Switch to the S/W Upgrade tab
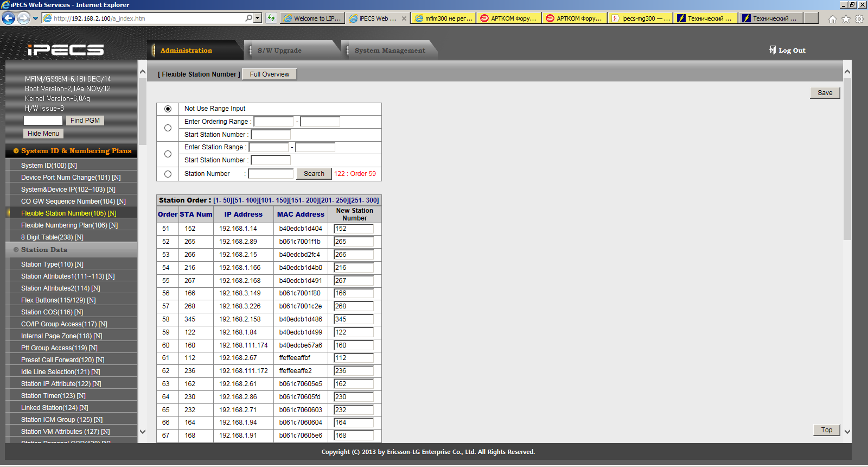This screenshot has height=467, width=868. click(x=279, y=51)
